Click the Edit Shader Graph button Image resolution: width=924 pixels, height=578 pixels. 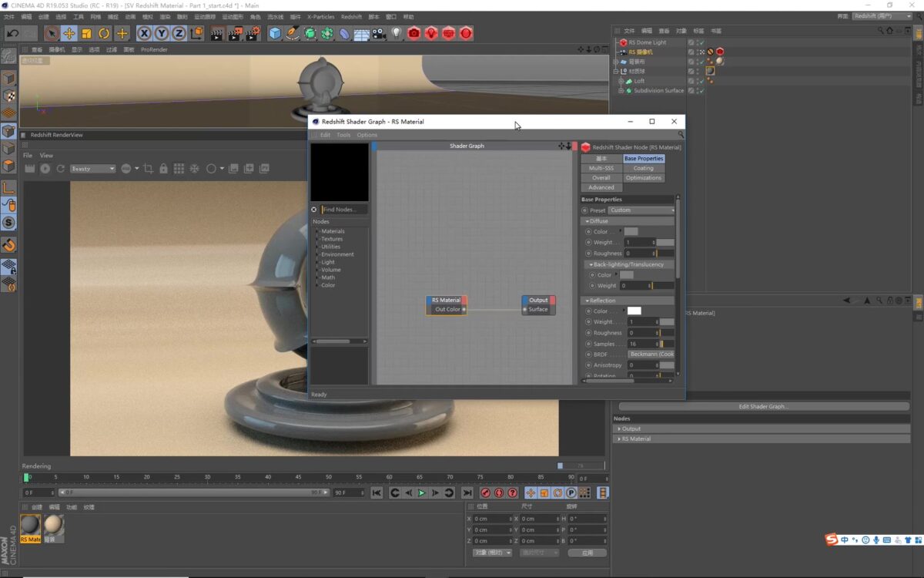pyautogui.click(x=764, y=406)
